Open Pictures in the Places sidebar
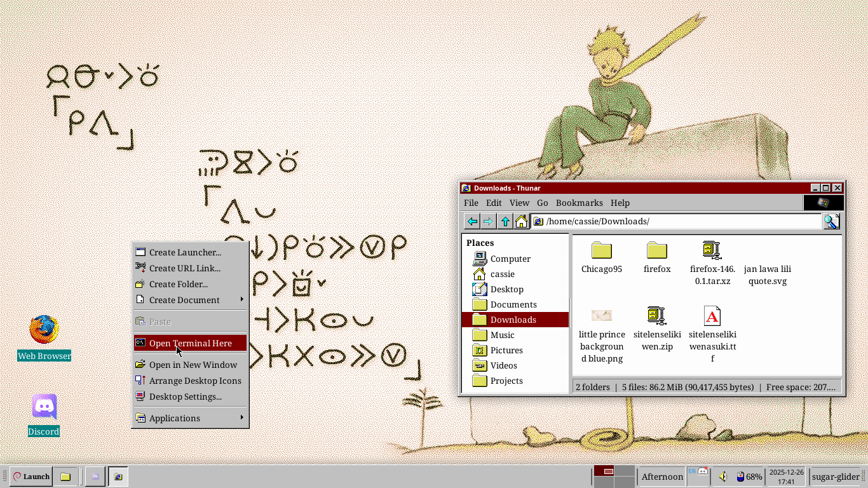 [x=506, y=350]
